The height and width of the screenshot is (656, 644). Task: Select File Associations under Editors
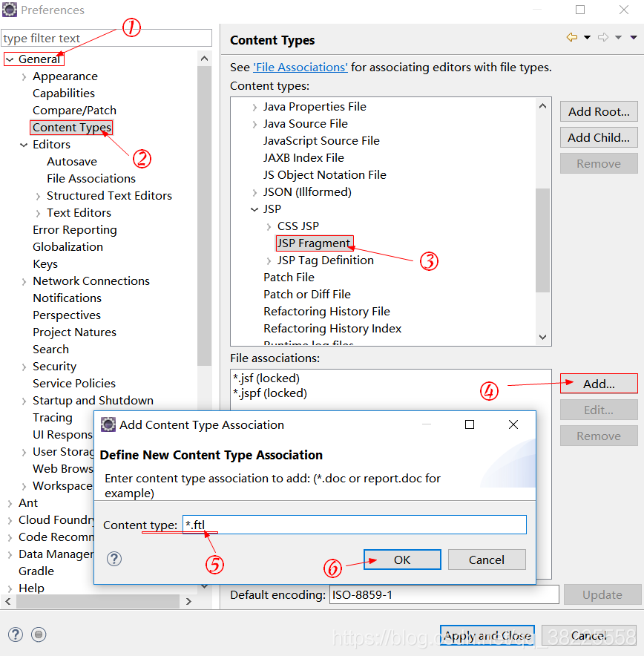point(91,178)
